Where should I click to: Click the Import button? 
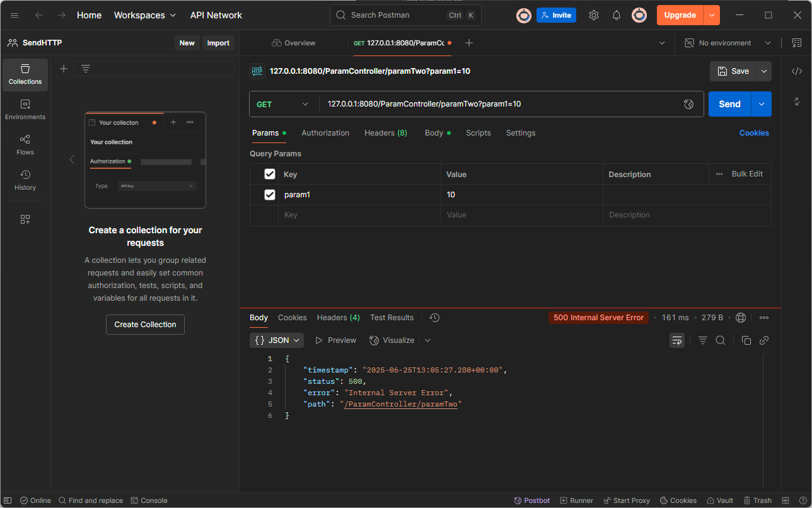coord(218,43)
